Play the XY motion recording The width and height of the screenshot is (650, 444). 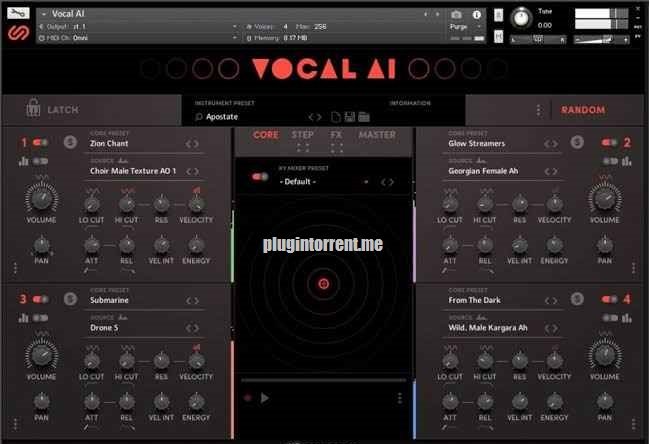(x=264, y=398)
